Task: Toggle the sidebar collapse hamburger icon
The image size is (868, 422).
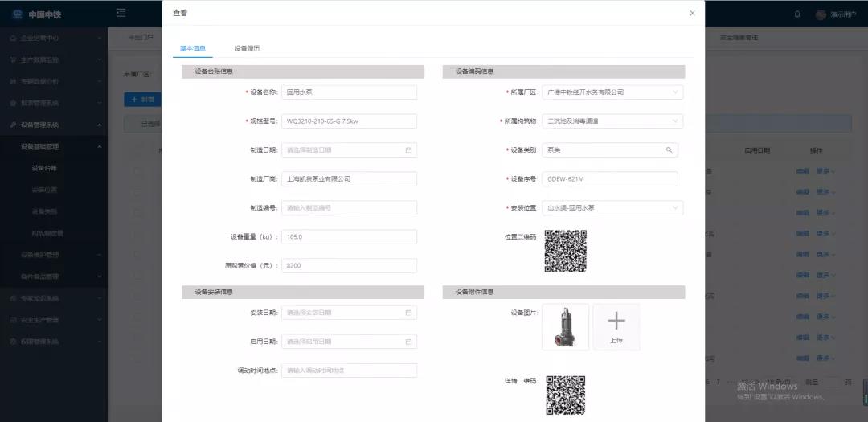Action: [x=121, y=13]
